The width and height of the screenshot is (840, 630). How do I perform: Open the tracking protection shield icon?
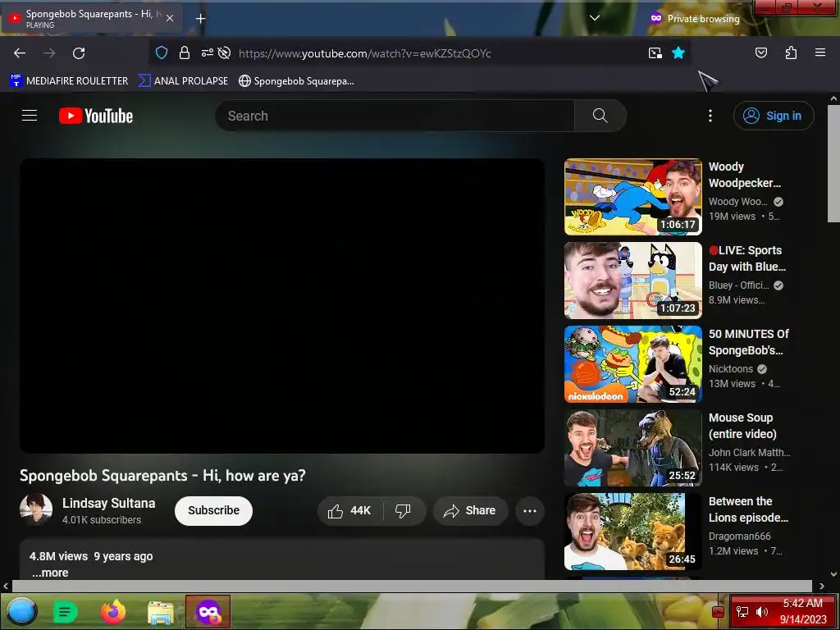[x=162, y=52]
